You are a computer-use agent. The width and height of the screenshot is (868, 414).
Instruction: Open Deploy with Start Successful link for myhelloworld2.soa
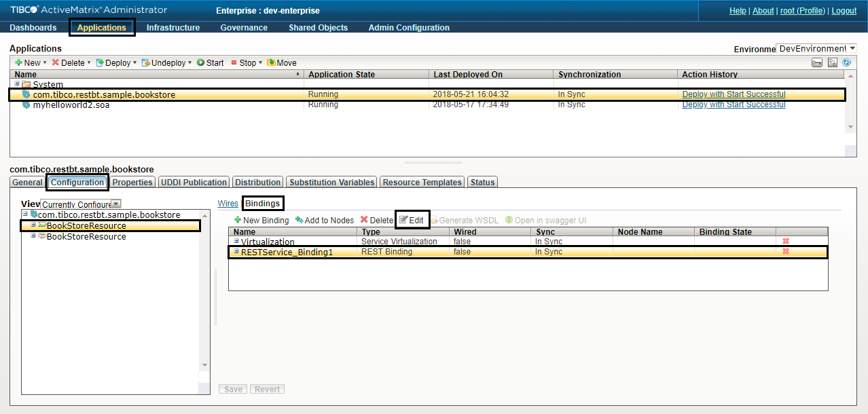pos(734,105)
